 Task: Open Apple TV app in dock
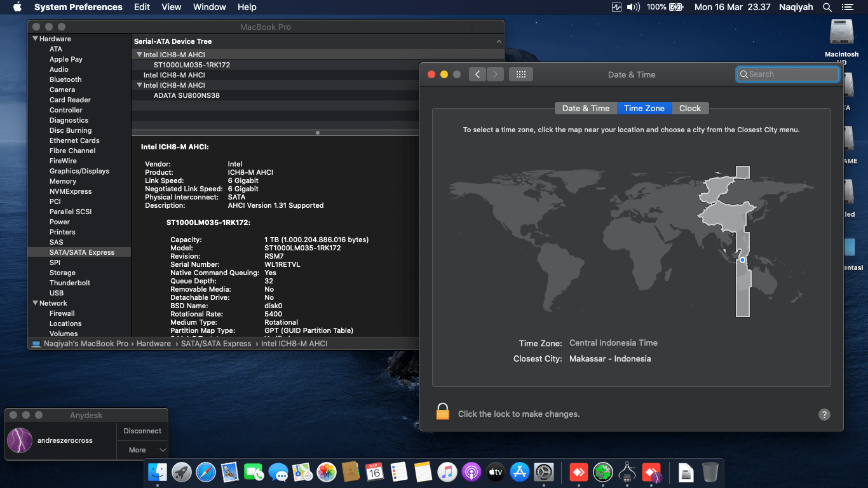(x=496, y=472)
